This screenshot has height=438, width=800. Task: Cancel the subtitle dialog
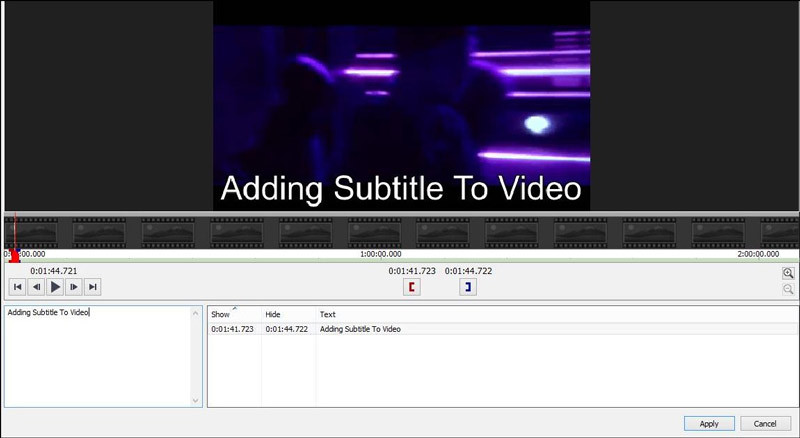(765, 423)
